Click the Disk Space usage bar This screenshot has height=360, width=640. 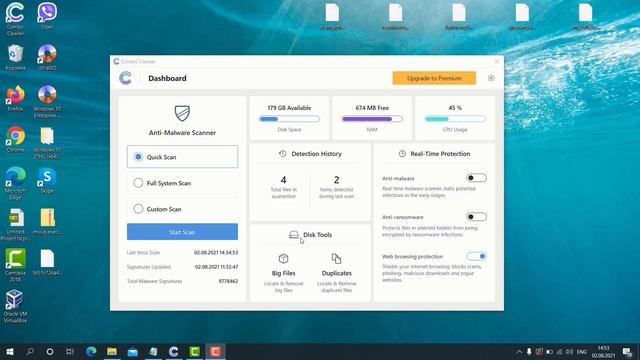[289, 119]
